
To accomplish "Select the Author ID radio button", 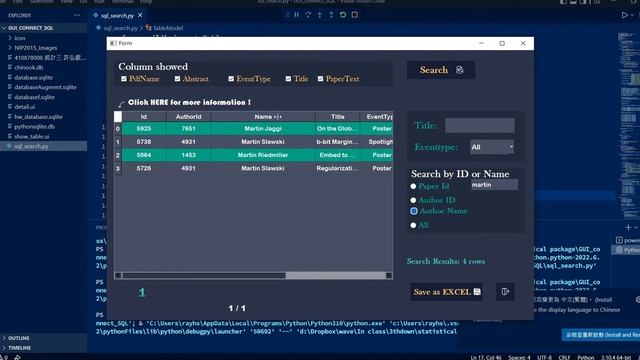I will tap(413, 200).
